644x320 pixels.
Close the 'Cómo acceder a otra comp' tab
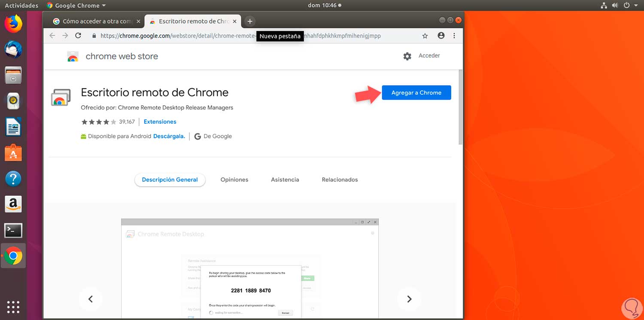tap(138, 21)
